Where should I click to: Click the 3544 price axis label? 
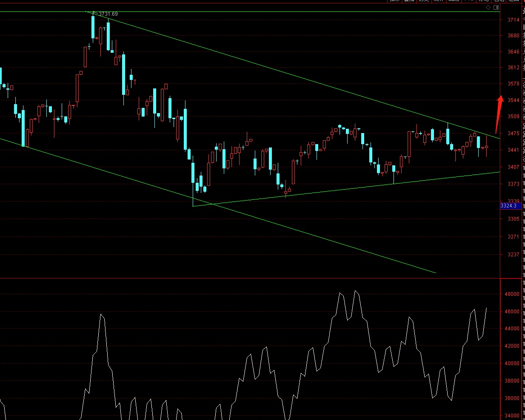[x=513, y=100]
